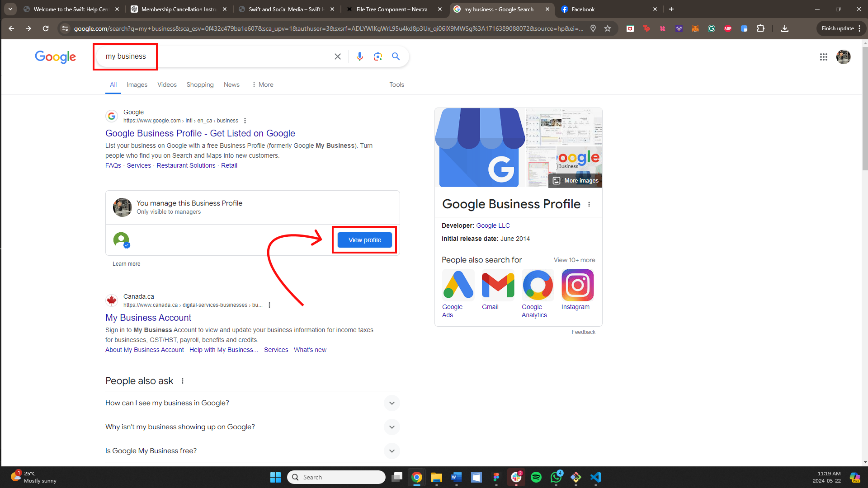Launch Spotify from the taskbar
This screenshot has width=868, height=488.
pos(536,477)
